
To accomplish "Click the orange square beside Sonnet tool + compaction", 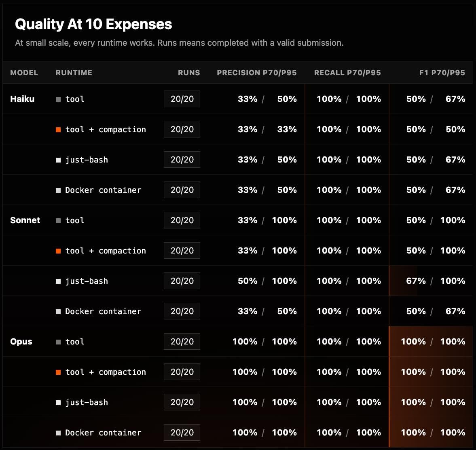I will click(x=58, y=251).
